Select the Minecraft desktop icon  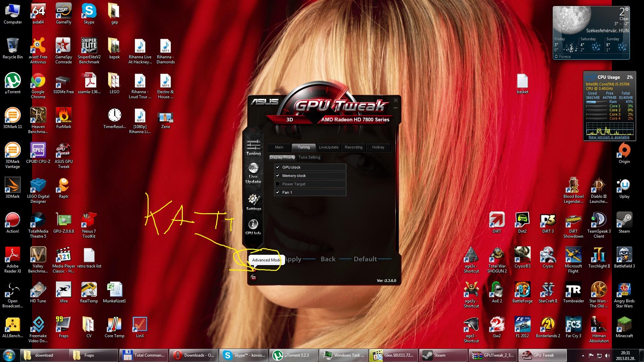pyautogui.click(x=624, y=328)
